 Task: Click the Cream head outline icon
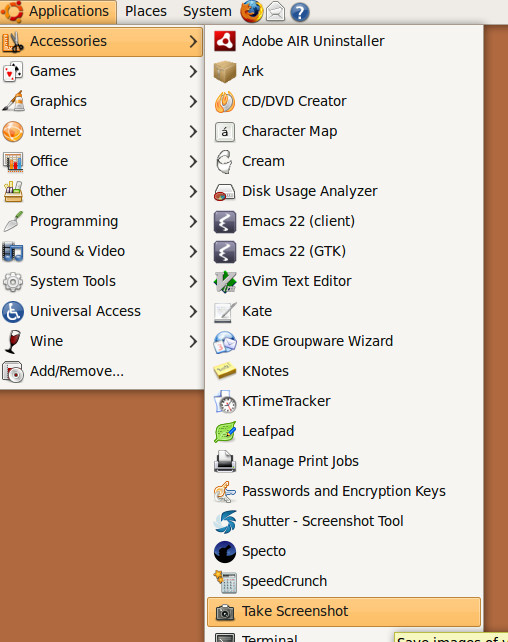224,162
